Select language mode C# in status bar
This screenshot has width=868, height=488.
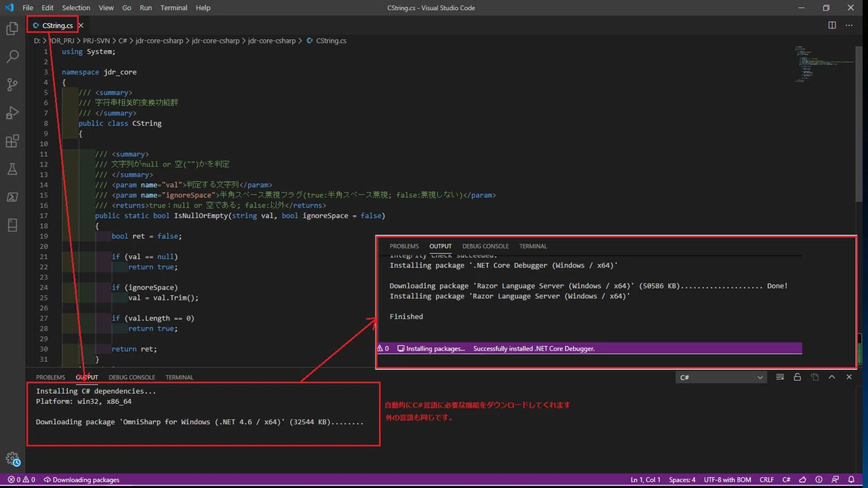click(786, 479)
